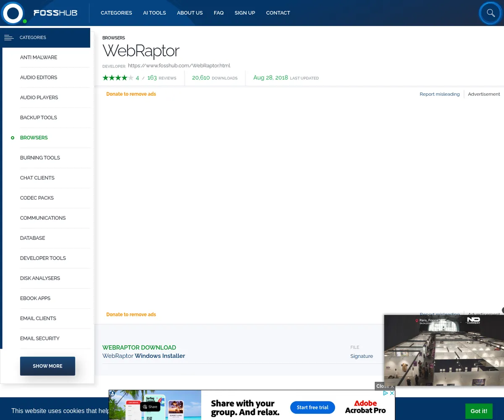Expand the category list with SHOW MORE
The height and width of the screenshot is (420, 504).
pos(47,366)
